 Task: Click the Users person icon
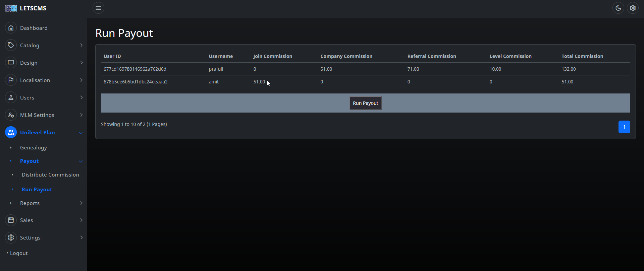11,97
